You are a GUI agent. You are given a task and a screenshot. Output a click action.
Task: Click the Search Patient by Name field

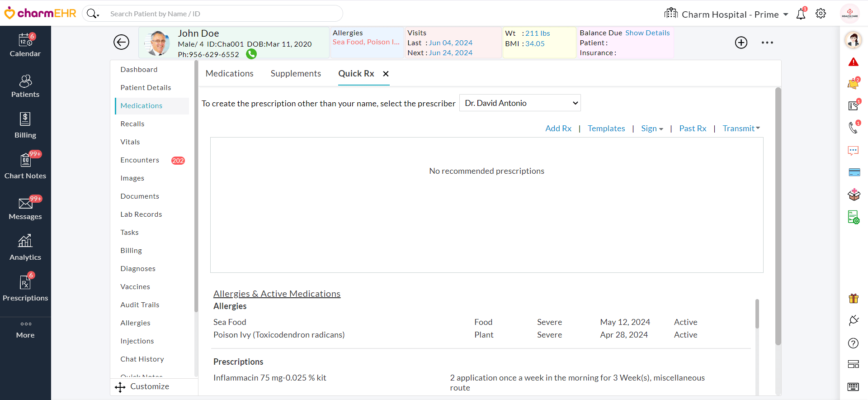point(222,14)
